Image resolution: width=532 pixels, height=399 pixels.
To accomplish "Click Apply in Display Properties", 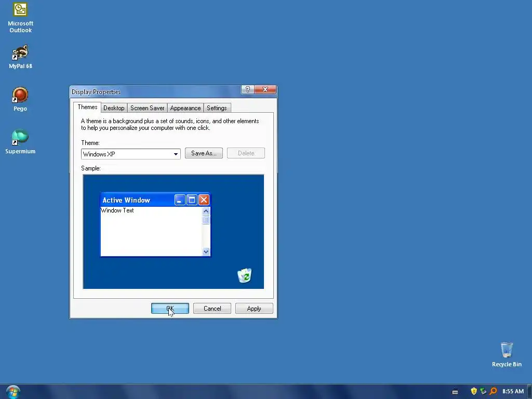I will pos(254,309).
